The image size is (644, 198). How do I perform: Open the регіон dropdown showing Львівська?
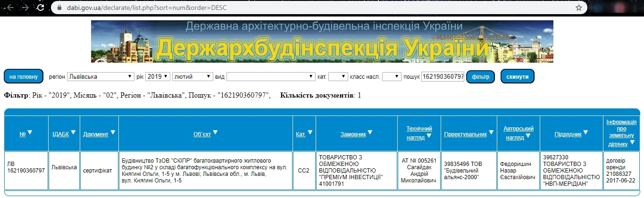click(x=100, y=76)
